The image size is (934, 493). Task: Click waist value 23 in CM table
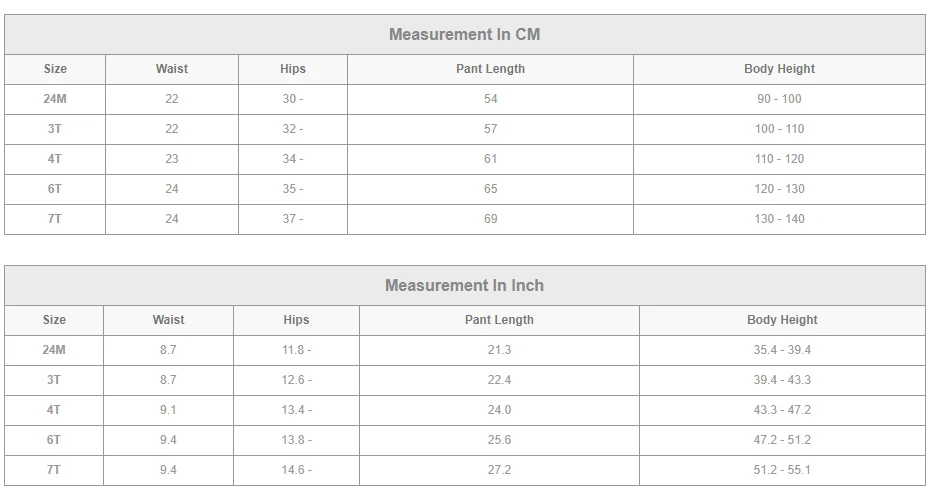[x=172, y=159]
